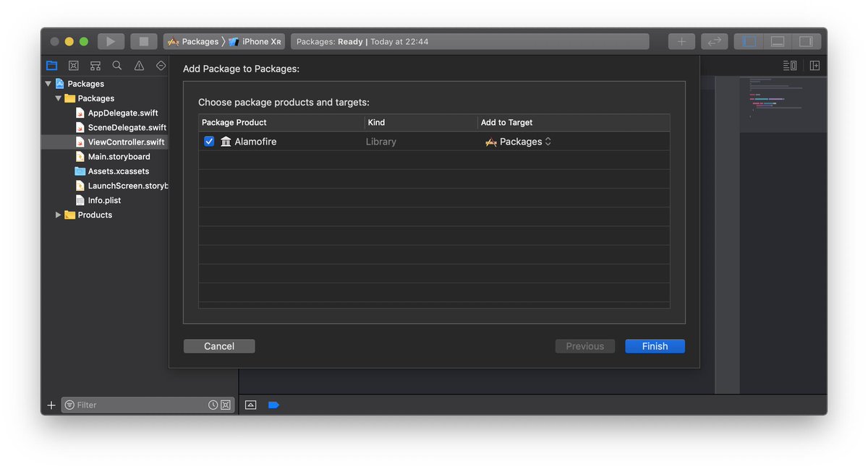Open the Symbol navigator
Viewport: 868px width, 469px height.
point(95,65)
